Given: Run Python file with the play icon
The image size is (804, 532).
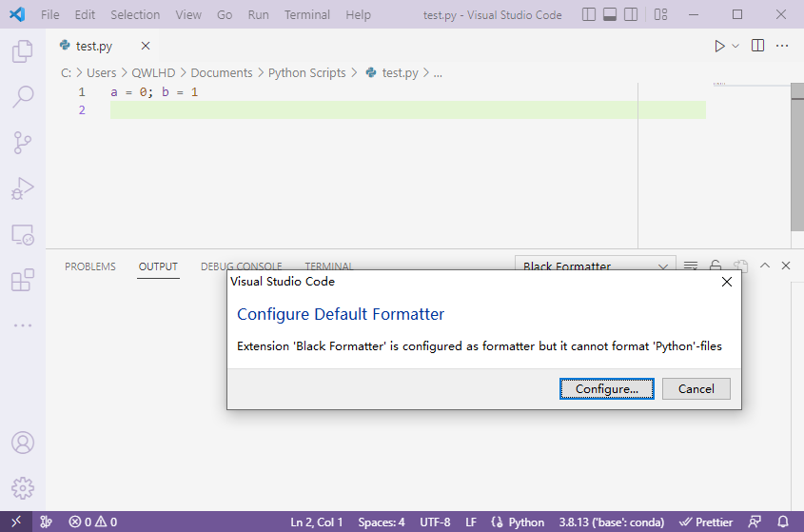Looking at the screenshot, I should pyautogui.click(x=719, y=47).
